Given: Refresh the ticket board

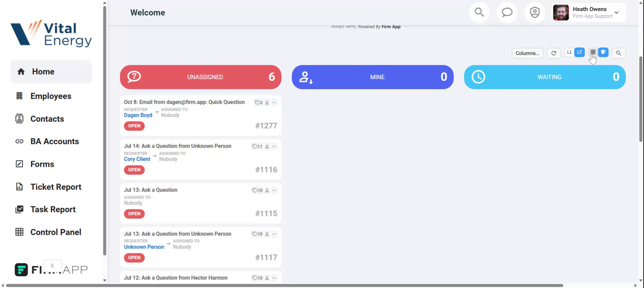Looking at the screenshot, I should pyautogui.click(x=554, y=53).
